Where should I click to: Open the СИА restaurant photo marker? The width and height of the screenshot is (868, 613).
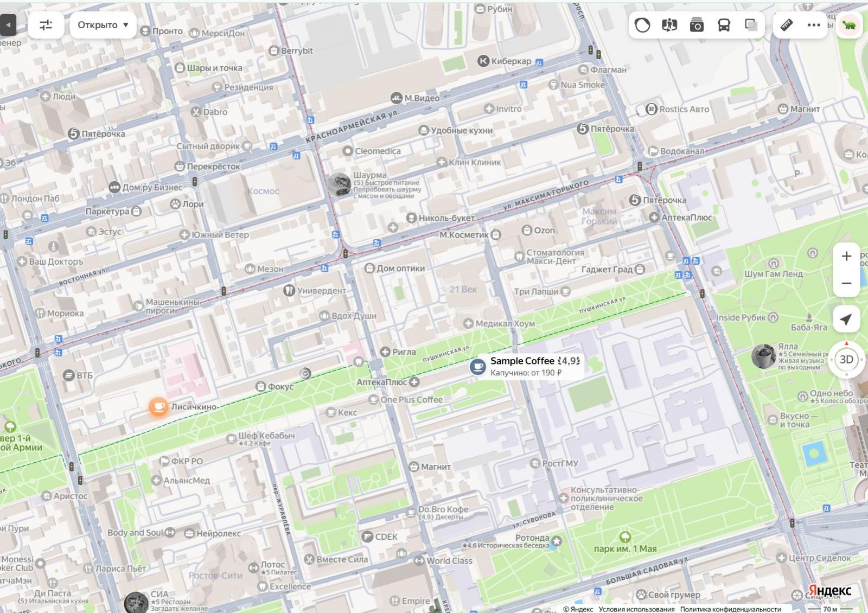[x=136, y=603]
